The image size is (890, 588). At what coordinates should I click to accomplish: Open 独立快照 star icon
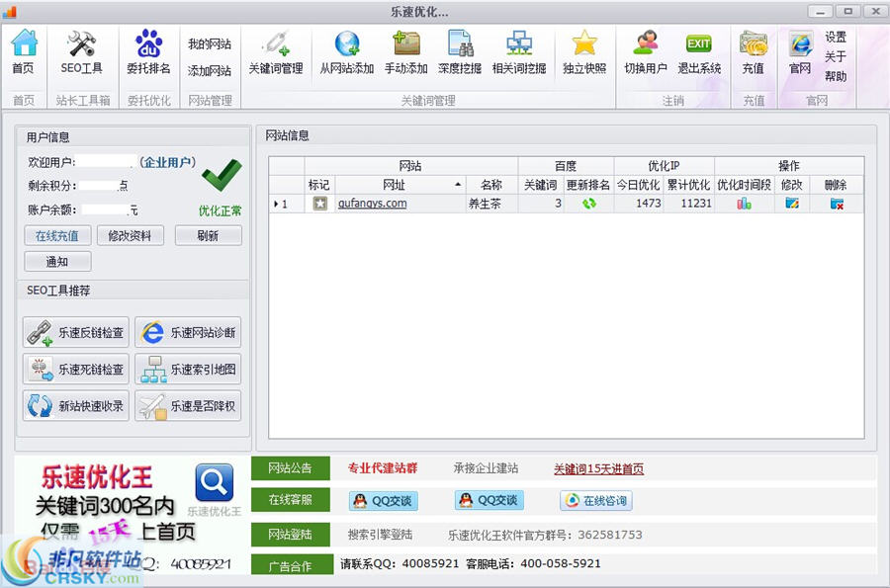(584, 43)
